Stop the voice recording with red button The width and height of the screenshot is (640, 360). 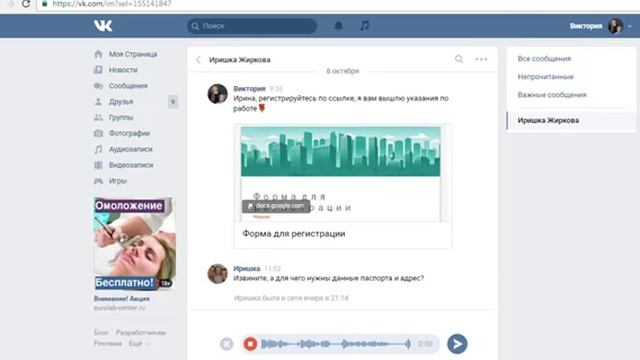pyautogui.click(x=250, y=344)
